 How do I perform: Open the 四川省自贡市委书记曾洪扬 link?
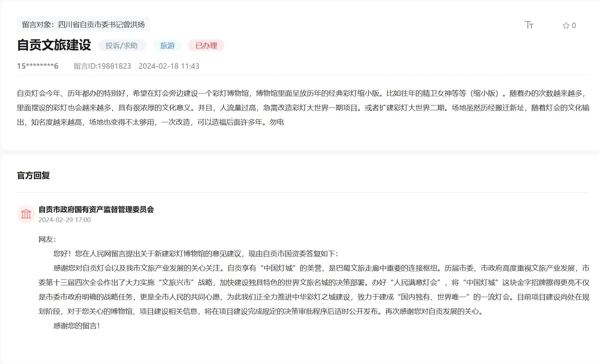pos(102,24)
